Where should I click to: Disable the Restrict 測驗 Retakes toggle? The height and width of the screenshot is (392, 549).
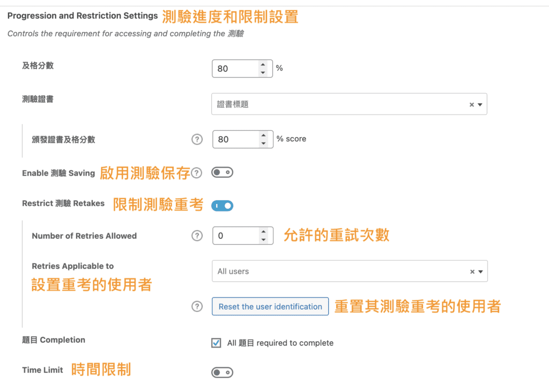pos(222,206)
